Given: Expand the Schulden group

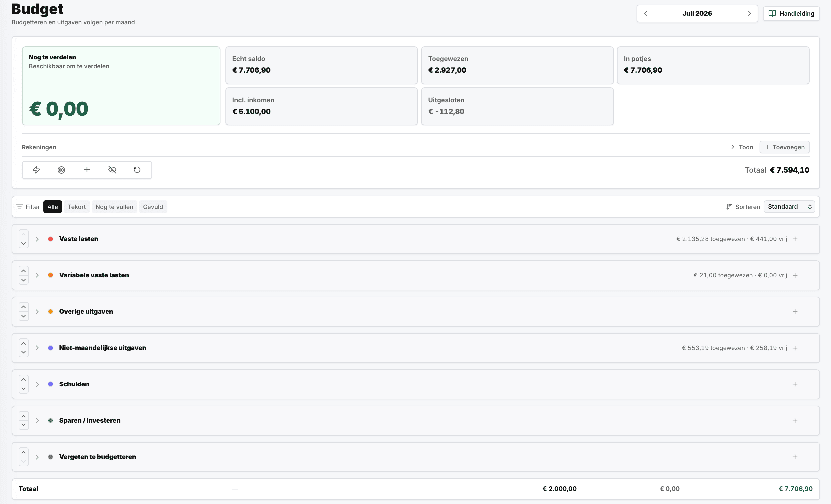Looking at the screenshot, I should click(37, 384).
